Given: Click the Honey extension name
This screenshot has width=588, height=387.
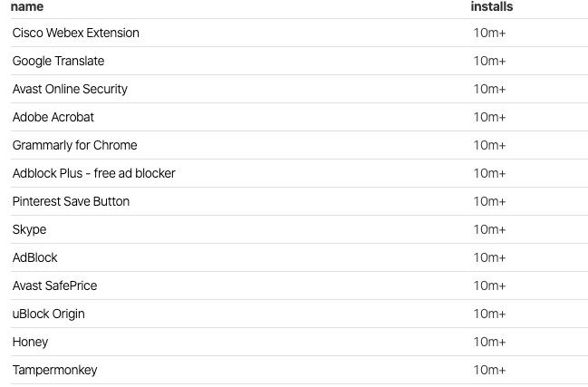Looking at the screenshot, I should 30,342.
